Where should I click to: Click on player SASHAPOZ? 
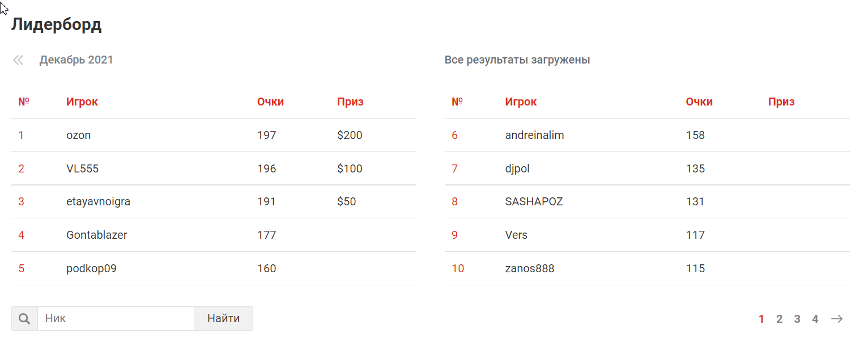tap(534, 201)
